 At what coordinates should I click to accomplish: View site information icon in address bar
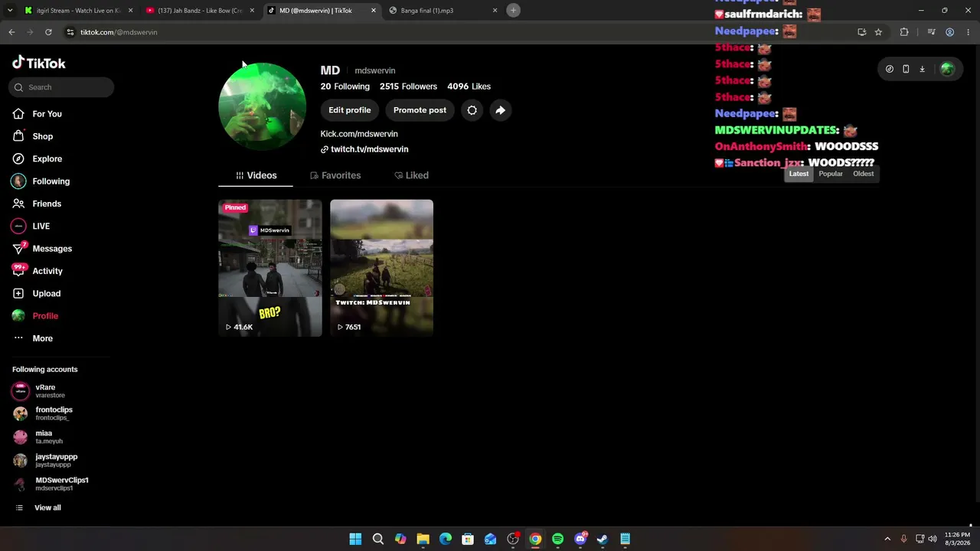point(70,32)
